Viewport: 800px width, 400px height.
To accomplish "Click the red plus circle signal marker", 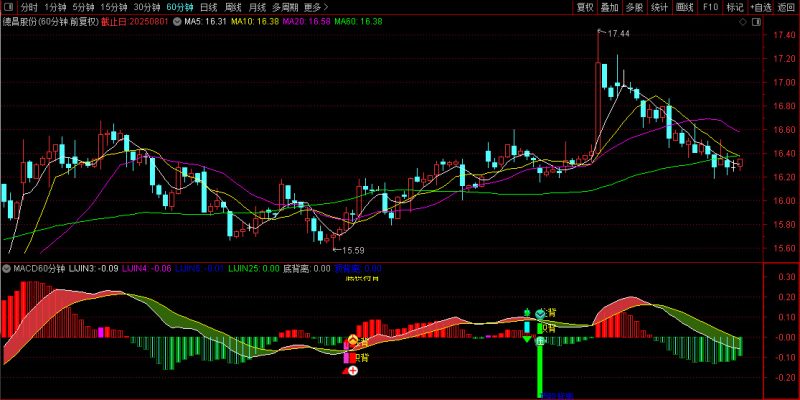I will coord(352,371).
